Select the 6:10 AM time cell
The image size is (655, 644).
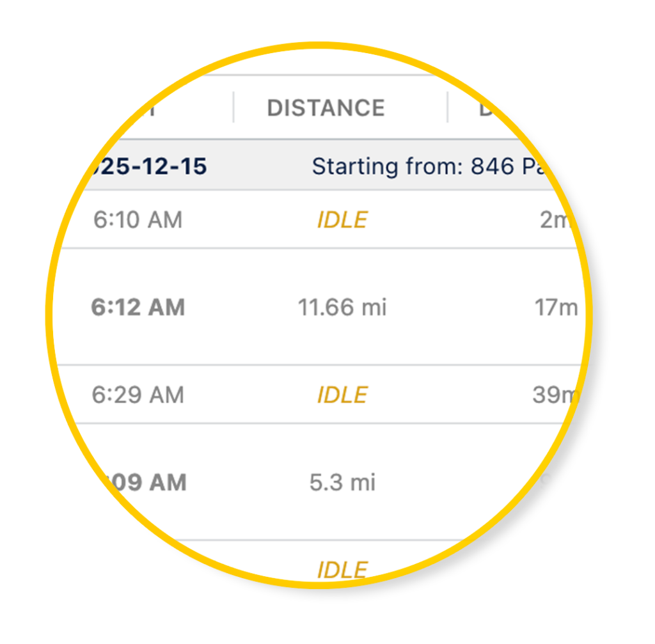(x=138, y=220)
